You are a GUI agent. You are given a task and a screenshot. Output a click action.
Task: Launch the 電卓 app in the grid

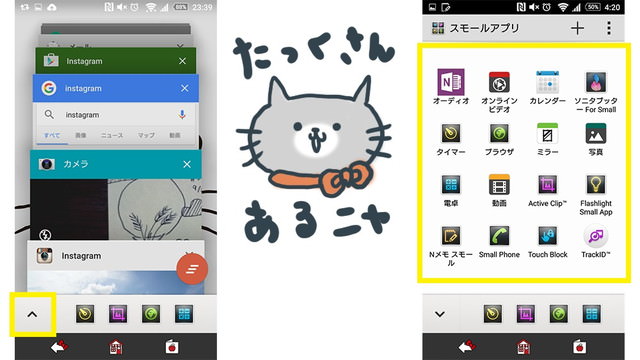(x=451, y=185)
